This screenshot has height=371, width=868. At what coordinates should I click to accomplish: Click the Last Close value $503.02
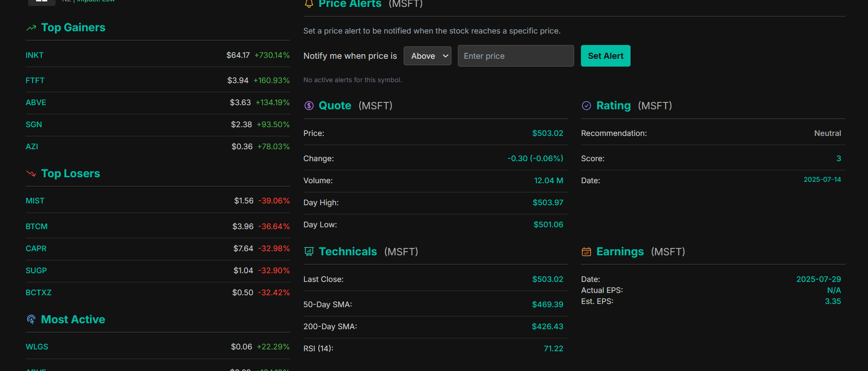[x=547, y=279]
